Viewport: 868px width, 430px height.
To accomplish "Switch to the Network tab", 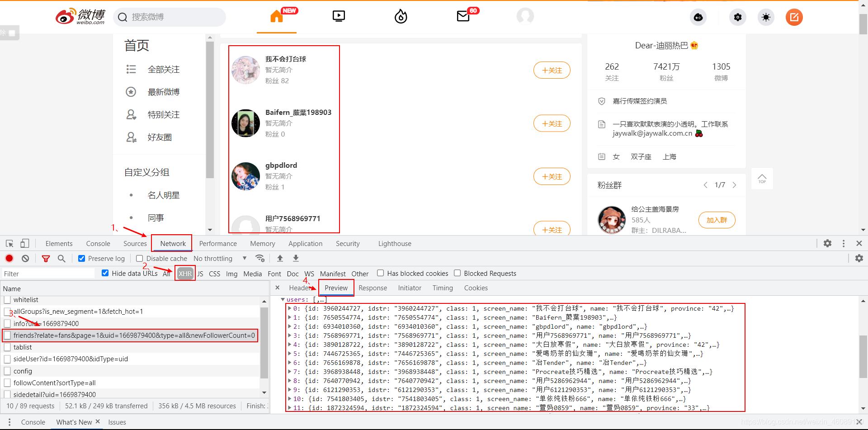I will 173,243.
